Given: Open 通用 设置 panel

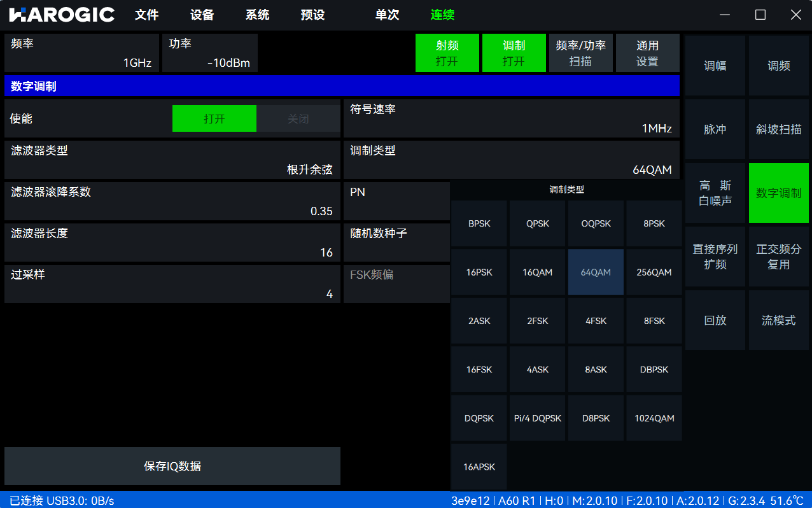Looking at the screenshot, I should tap(647, 53).
